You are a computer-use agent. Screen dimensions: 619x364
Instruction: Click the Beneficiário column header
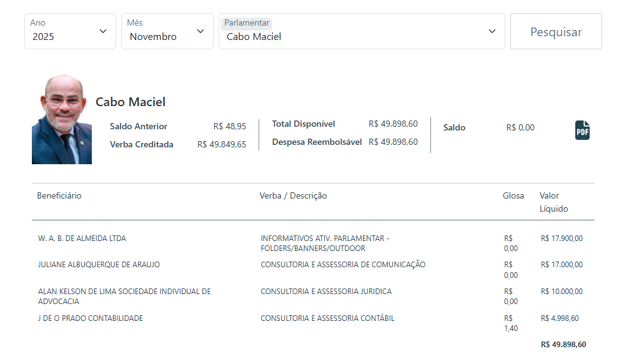(x=59, y=195)
